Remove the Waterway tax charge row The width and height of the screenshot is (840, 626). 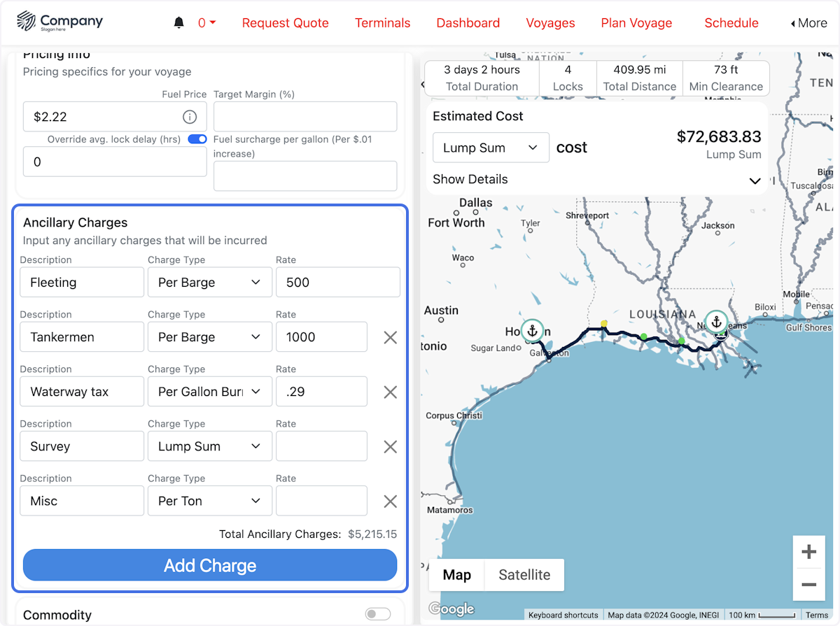click(390, 392)
